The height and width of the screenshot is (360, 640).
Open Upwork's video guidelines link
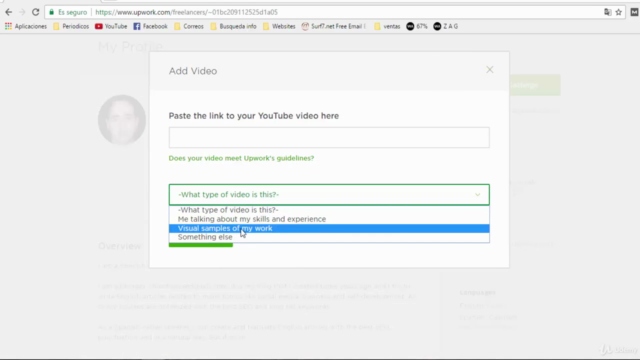click(241, 158)
